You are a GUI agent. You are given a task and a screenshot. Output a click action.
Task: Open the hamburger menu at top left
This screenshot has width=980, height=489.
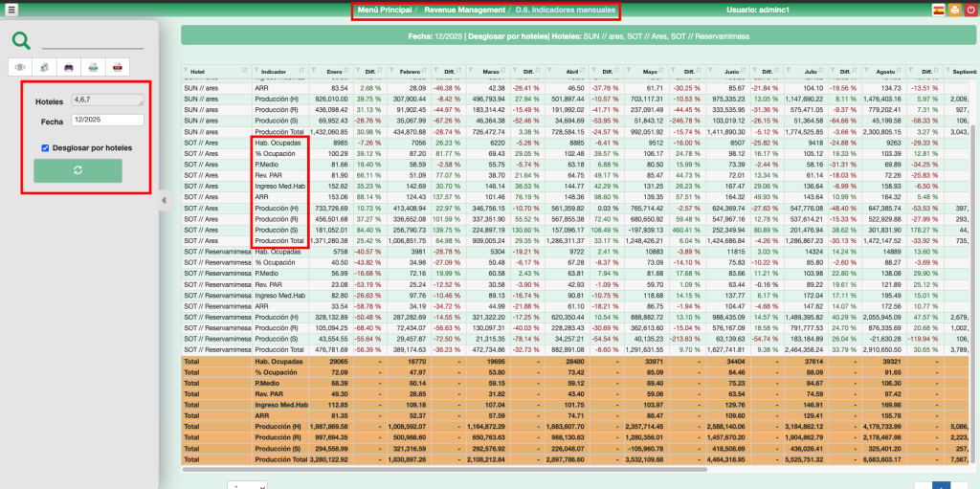(x=11, y=10)
